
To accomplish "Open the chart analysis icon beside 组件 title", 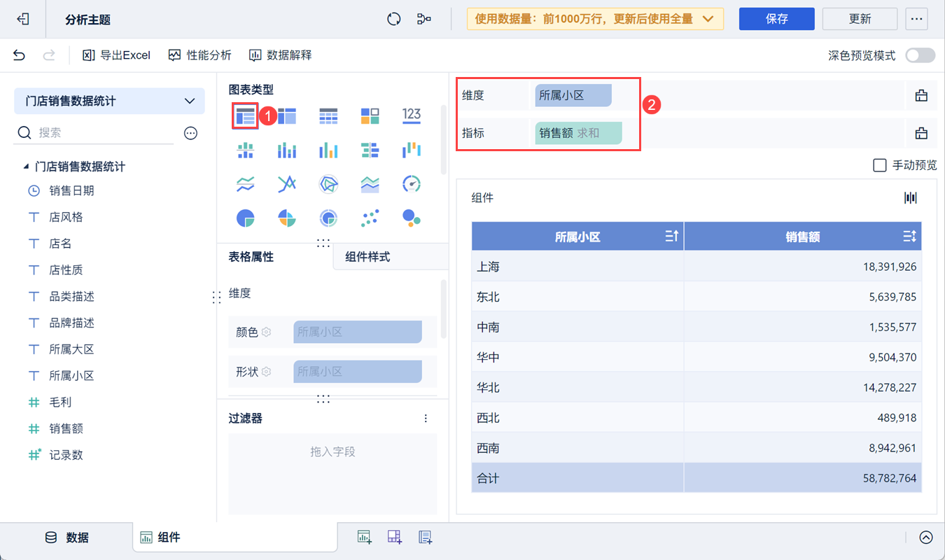I will (x=911, y=198).
